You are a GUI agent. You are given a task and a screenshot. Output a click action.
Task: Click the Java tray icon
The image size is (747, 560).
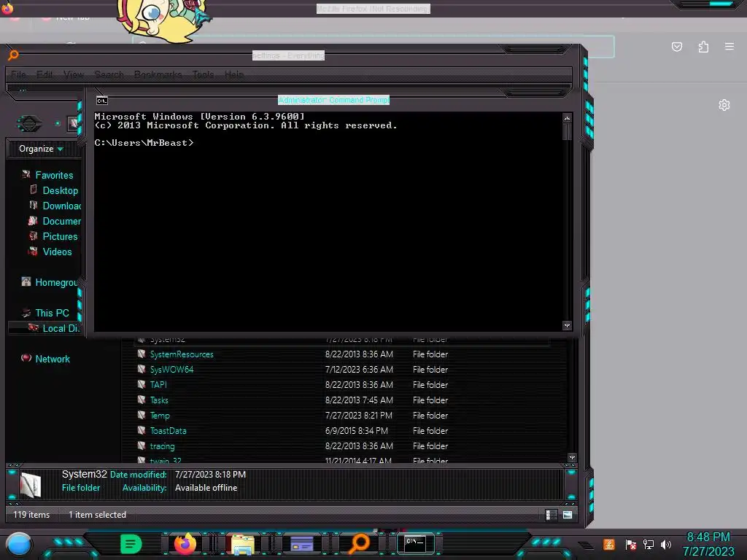[609, 544]
